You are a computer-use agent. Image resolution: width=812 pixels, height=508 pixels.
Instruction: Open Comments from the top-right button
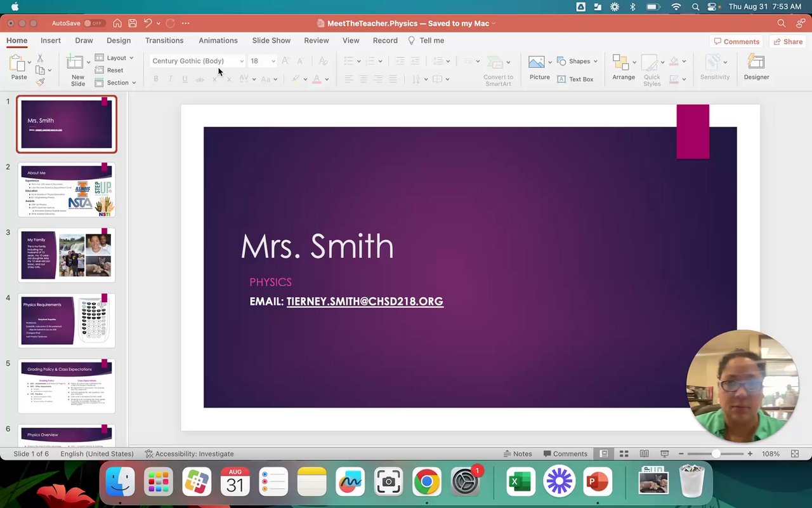point(737,41)
